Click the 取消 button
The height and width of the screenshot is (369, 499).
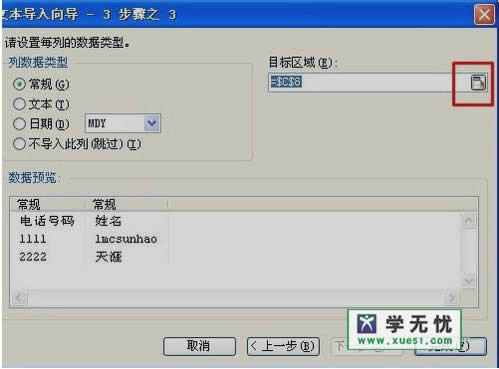199,346
